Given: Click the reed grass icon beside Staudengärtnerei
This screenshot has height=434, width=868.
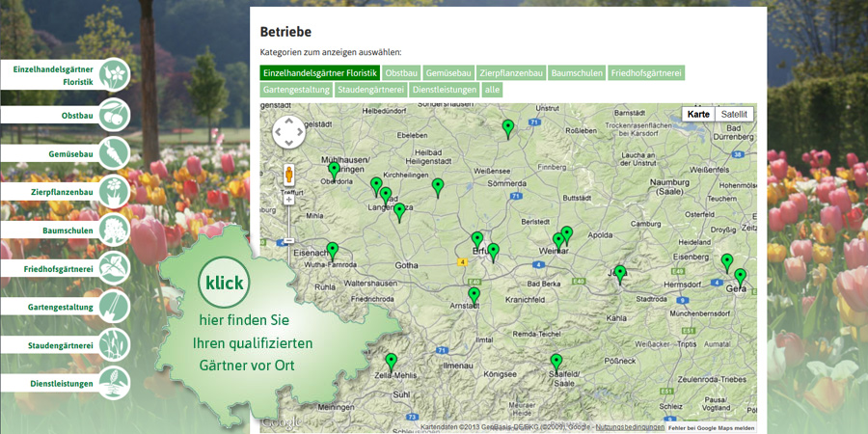Looking at the screenshot, I should point(115,345).
